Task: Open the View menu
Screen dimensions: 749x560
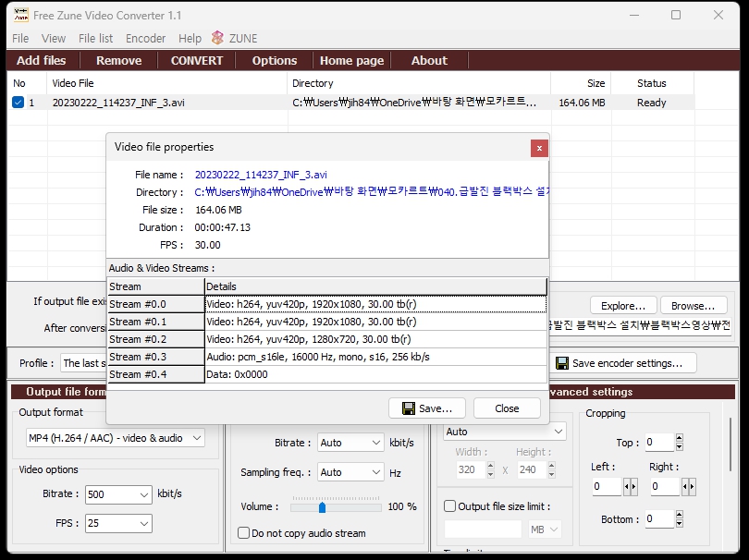Action: (54, 38)
